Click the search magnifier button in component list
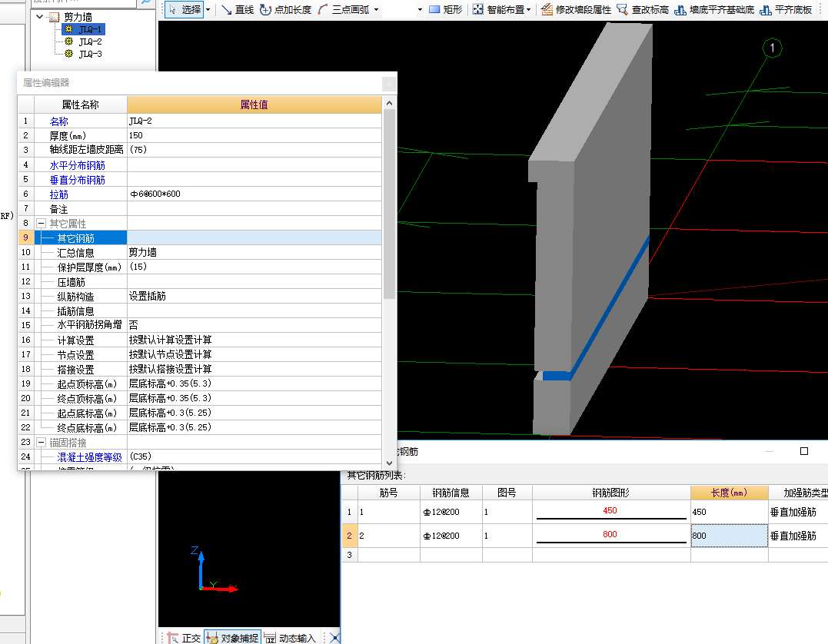Viewport: 828px width, 644px height. click(x=146, y=2)
